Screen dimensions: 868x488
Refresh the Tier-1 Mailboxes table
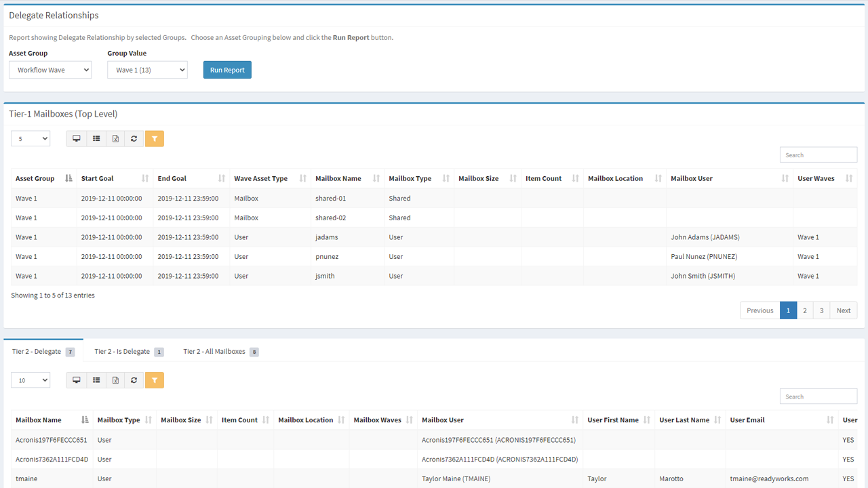pos(134,138)
